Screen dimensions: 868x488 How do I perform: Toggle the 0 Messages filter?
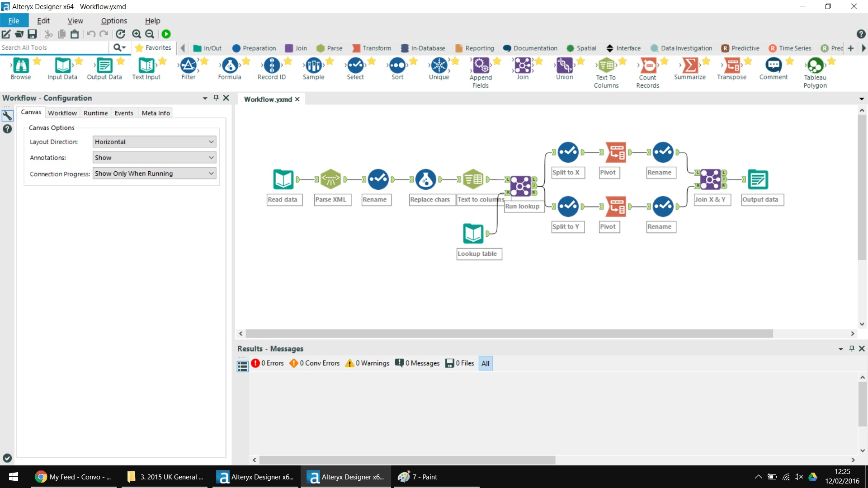pos(417,363)
